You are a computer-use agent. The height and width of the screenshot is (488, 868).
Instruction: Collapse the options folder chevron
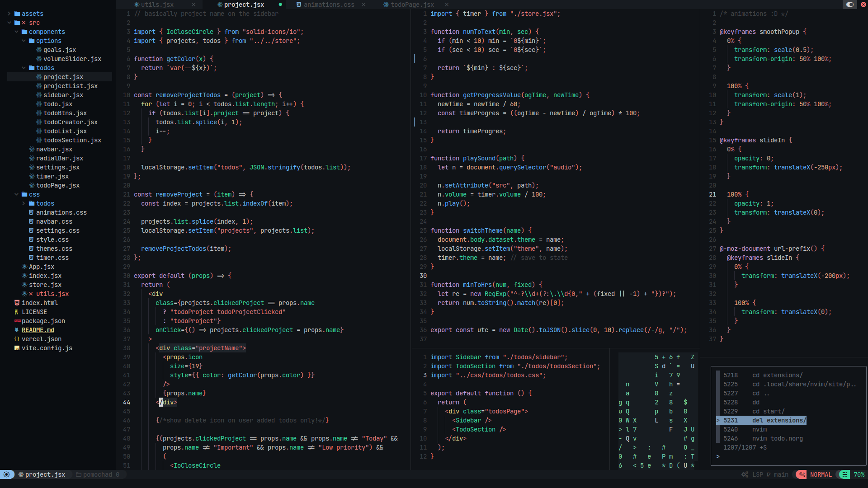(x=24, y=41)
